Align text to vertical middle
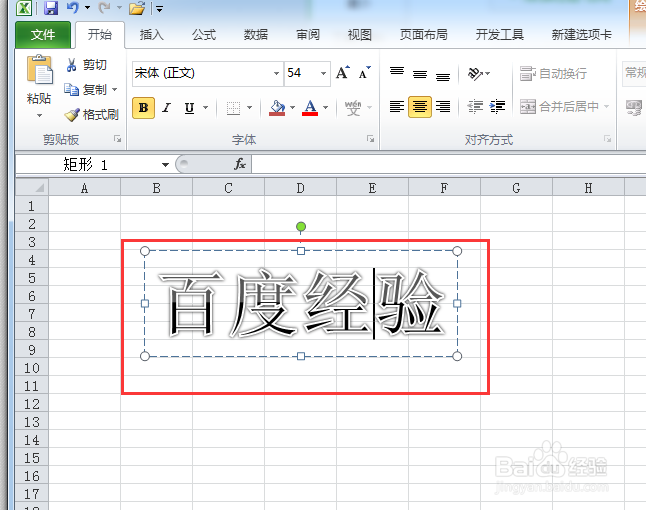The height and width of the screenshot is (510, 646). tap(420, 74)
